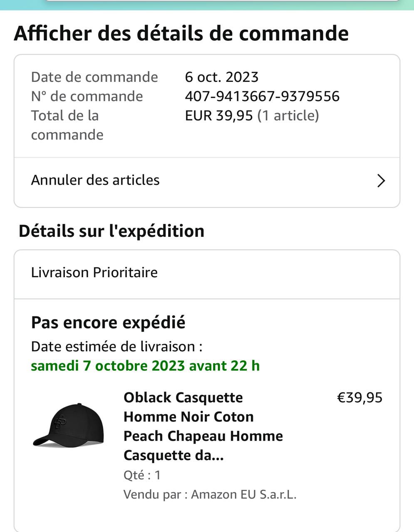Tap the Afficher des détails de commande heading
Viewport: 414px width, 532px height.
181,34
